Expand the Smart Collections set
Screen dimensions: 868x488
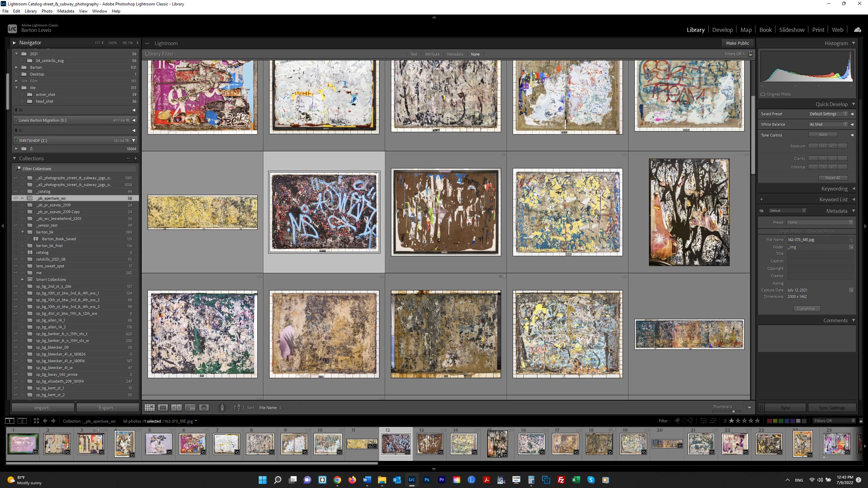[22, 280]
